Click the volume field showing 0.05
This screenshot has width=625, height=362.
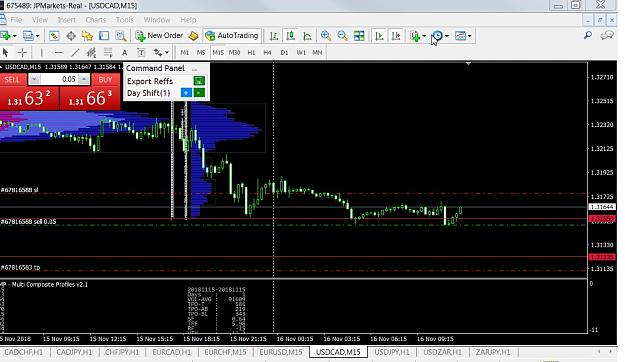tap(59, 79)
